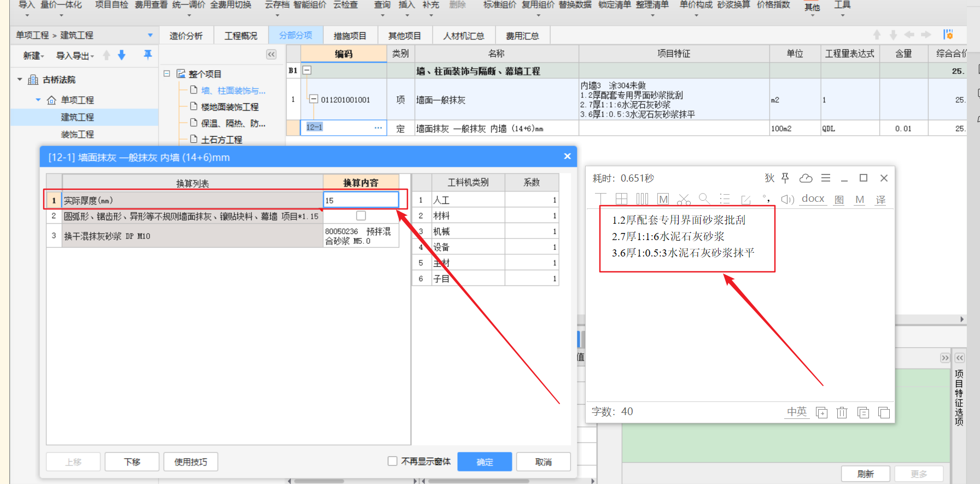Switch to the 措施项目 tab

pos(350,36)
